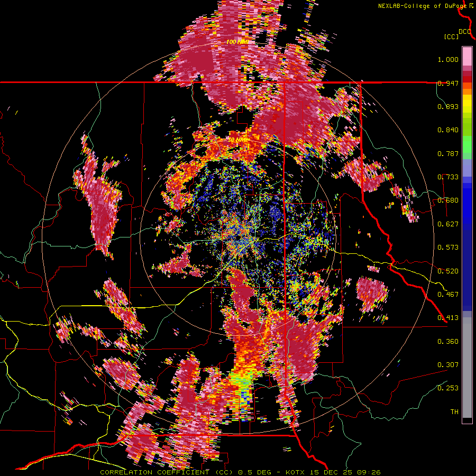This screenshot has width=476, height=476.
Task: Click the 0.520 scale value
Action: [x=448, y=271]
